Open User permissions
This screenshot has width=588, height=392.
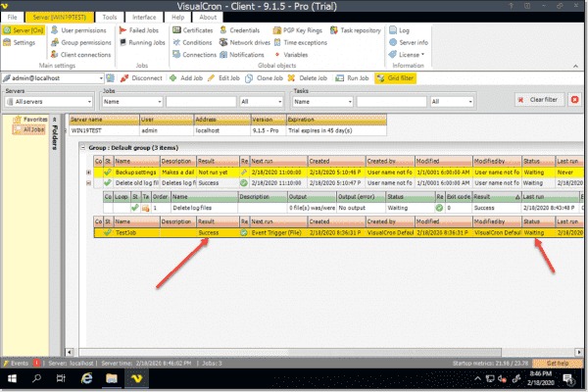(x=78, y=30)
